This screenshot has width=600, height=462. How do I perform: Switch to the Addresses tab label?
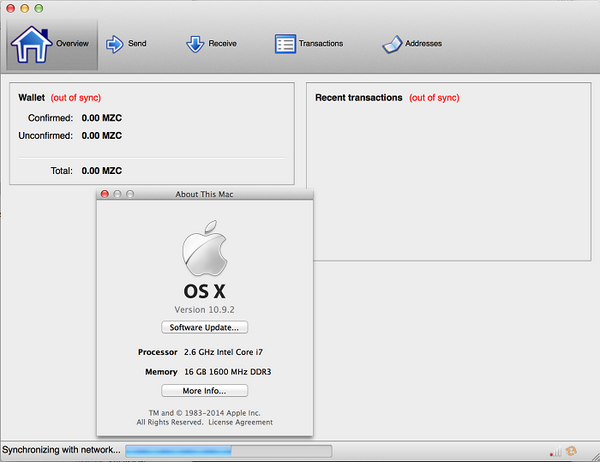point(423,43)
